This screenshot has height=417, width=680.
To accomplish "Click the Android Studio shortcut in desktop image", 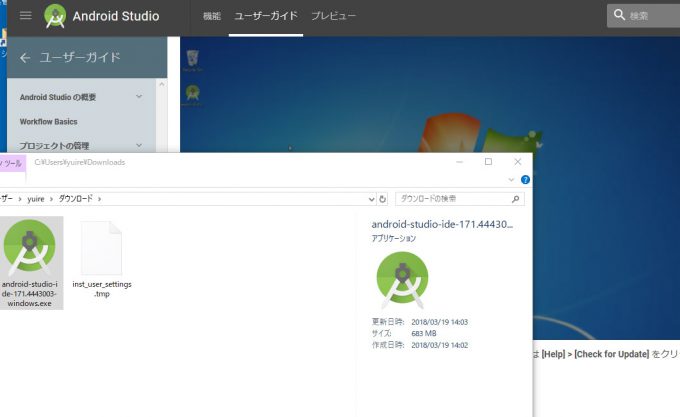I will 193,95.
